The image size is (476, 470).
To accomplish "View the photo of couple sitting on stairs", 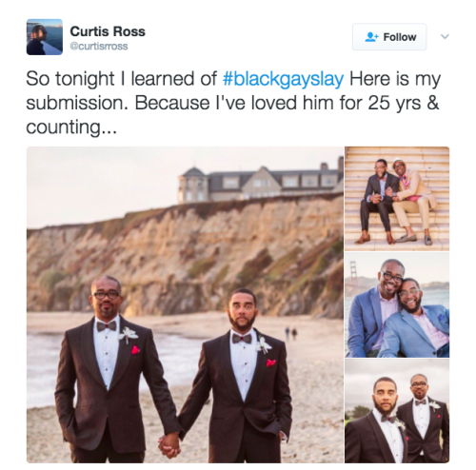I will point(397,199).
